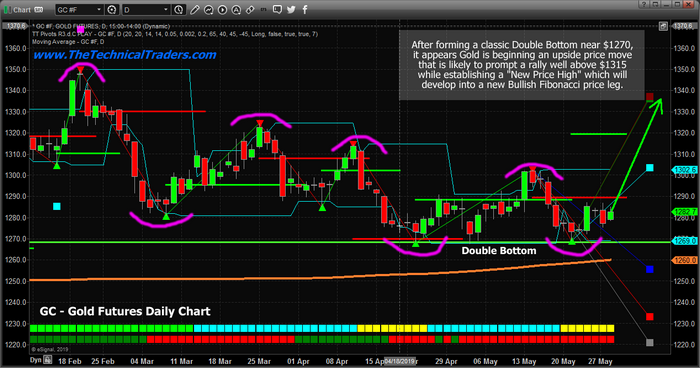Share chart via Facebook icon
This screenshot has height=368, width=700.
(x=305, y=9)
